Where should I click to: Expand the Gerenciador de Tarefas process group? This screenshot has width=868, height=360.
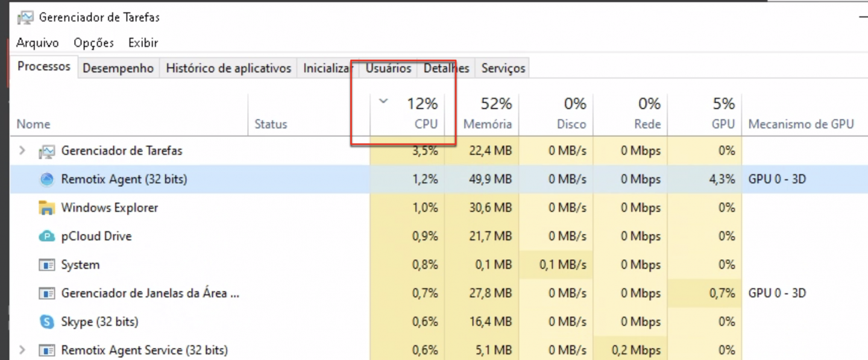pyautogui.click(x=22, y=151)
